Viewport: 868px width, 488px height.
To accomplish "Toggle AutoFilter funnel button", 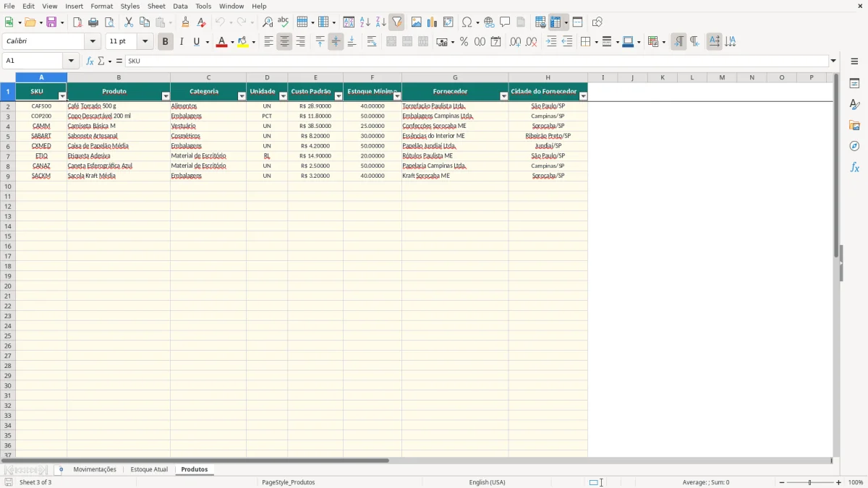I will point(396,22).
